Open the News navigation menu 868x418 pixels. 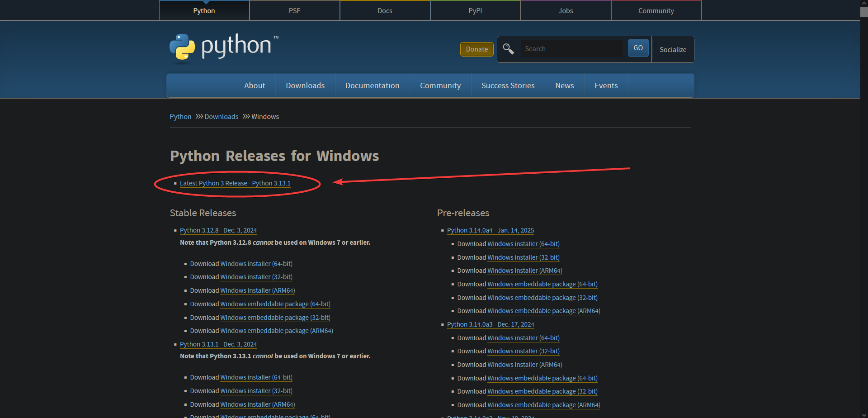[564, 85]
